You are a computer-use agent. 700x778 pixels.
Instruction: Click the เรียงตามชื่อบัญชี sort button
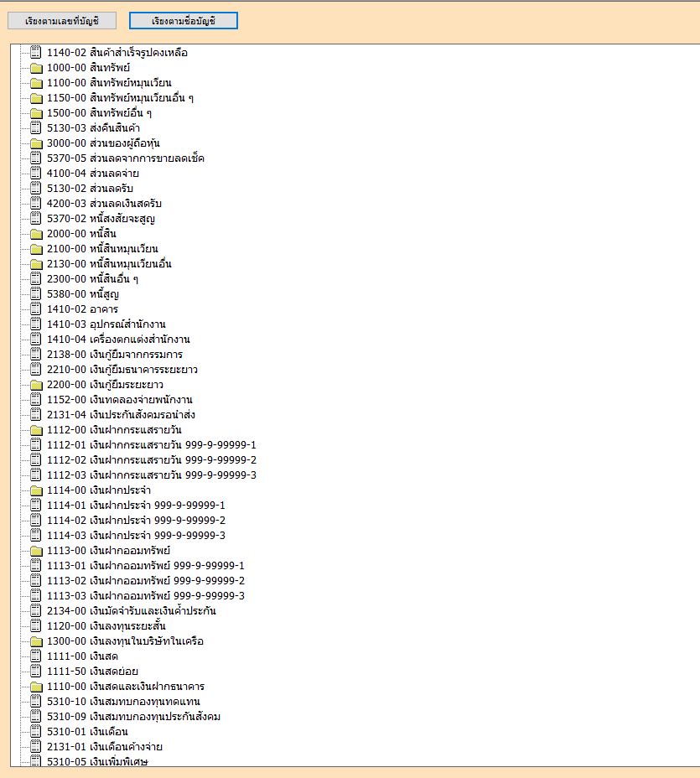pos(184,21)
